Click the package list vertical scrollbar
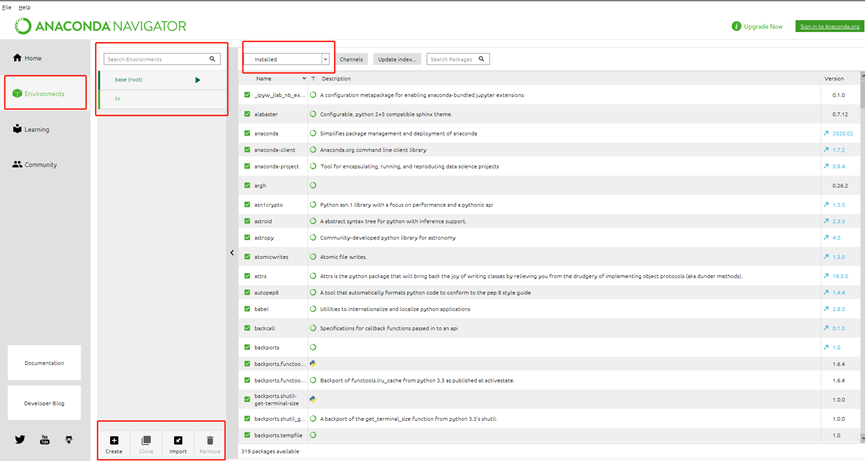Viewport: 865px width, 461px height. point(862,256)
